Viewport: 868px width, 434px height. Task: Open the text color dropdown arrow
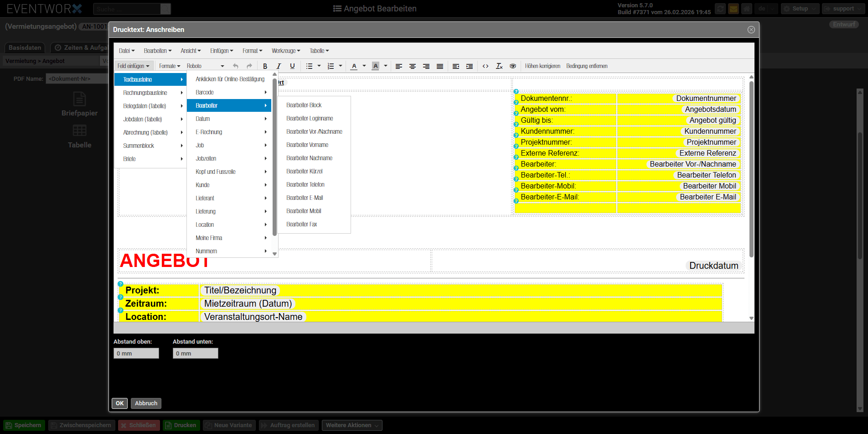pos(364,66)
